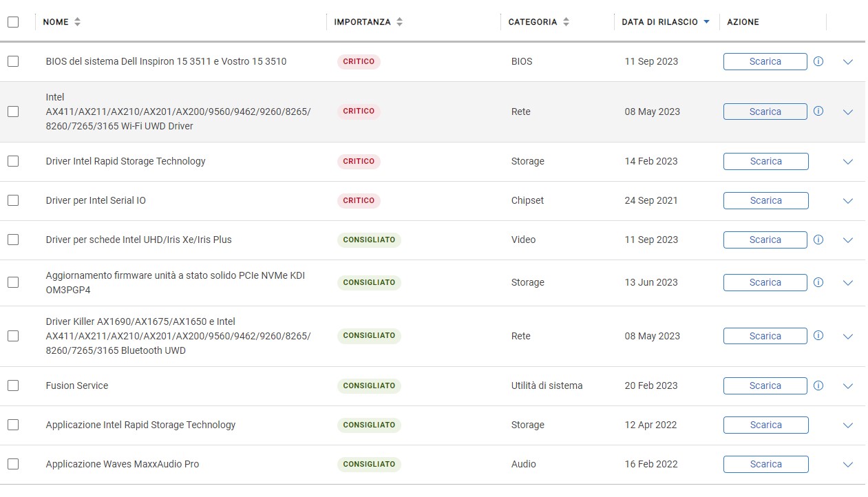Click info icon for NVMe KDI firmware row
Image resolution: width=868 pixels, height=497 pixels.
818,282
